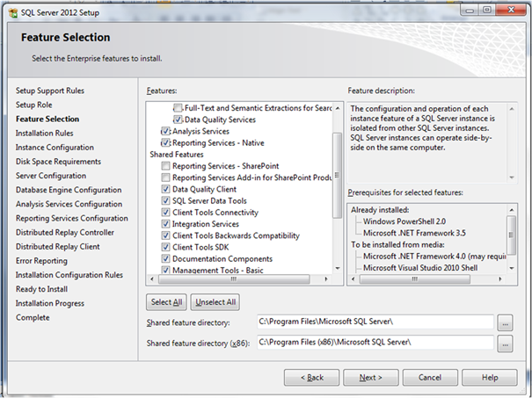Uncheck SQL Server Data Tools
The width and height of the screenshot is (532, 398).
(x=165, y=200)
